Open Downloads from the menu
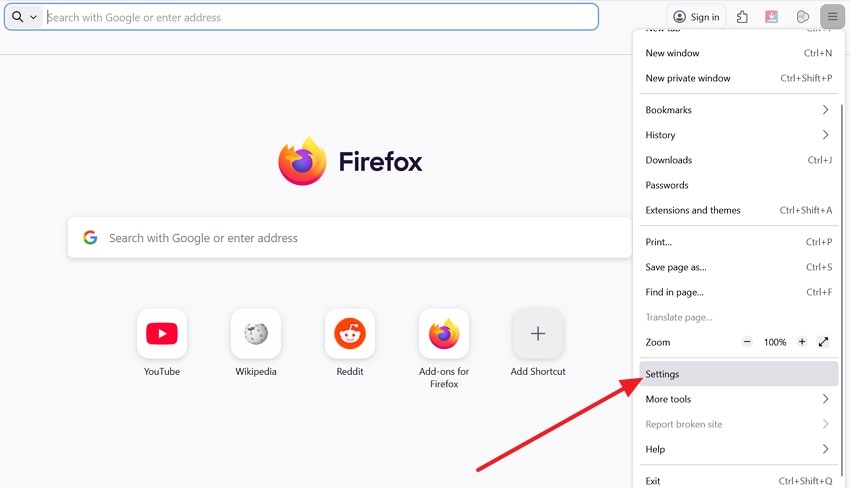 738,160
